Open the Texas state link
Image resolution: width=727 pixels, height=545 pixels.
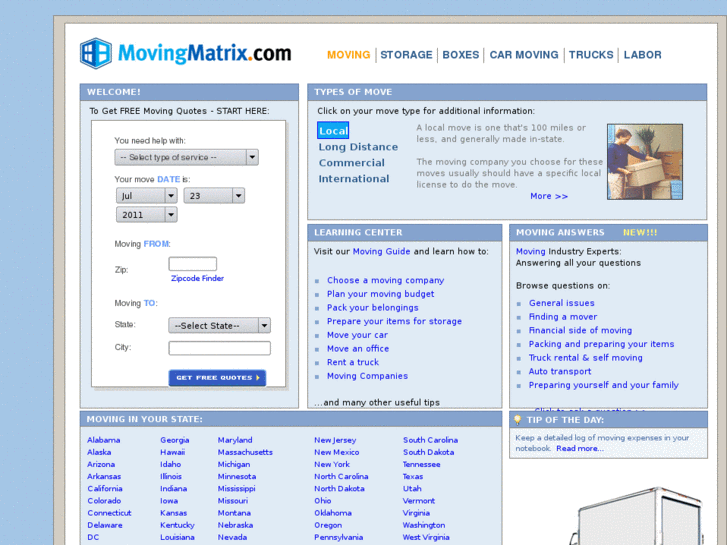pyautogui.click(x=413, y=477)
